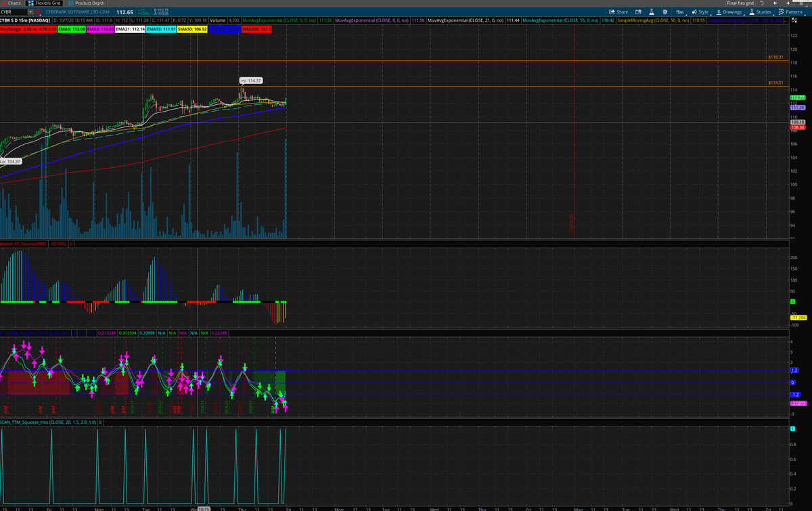Click the purple 111.29 price tag on axis
This screenshot has width=812, height=511.
click(x=797, y=108)
